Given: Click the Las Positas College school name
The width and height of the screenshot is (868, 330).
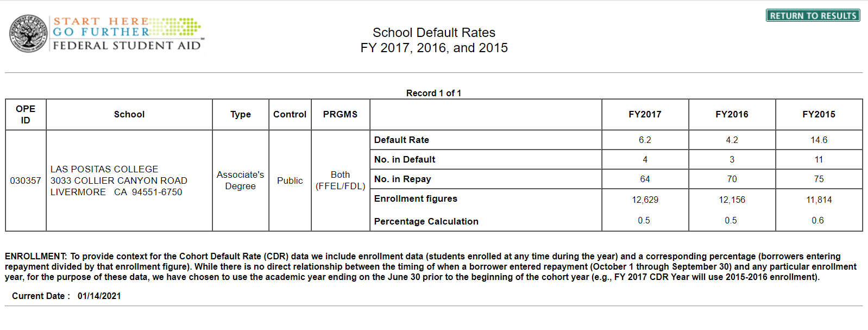Looking at the screenshot, I should [104, 169].
